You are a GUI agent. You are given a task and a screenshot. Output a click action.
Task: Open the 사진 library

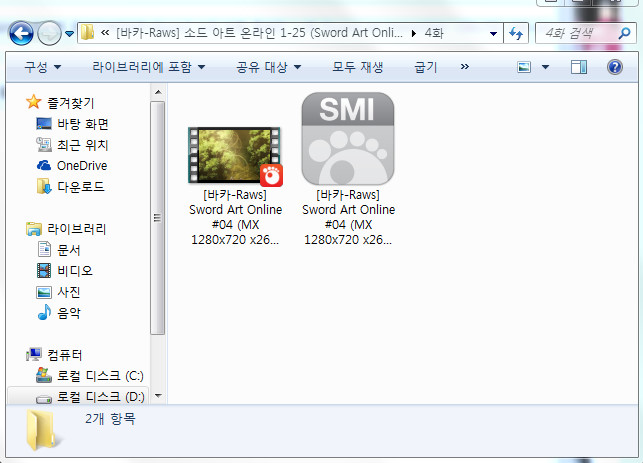coord(68,292)
